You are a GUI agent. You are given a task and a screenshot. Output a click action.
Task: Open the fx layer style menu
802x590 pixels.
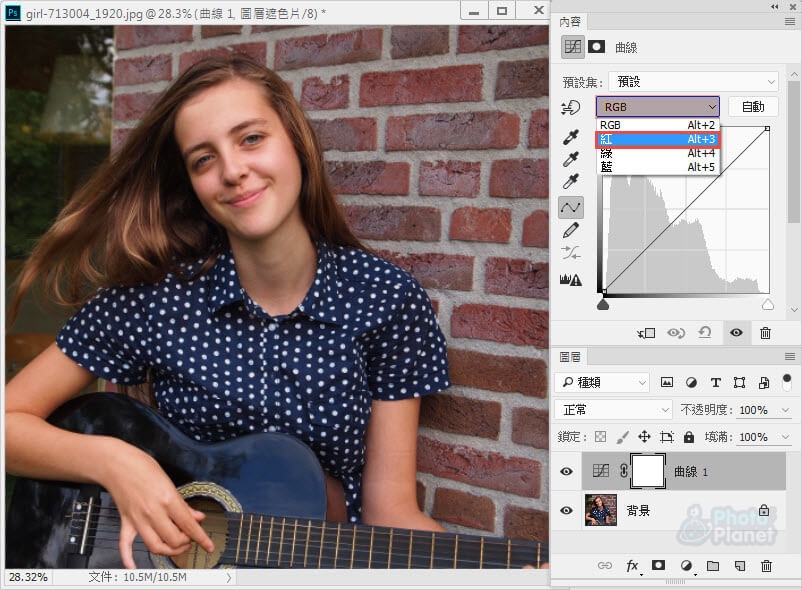click(633, 565)
